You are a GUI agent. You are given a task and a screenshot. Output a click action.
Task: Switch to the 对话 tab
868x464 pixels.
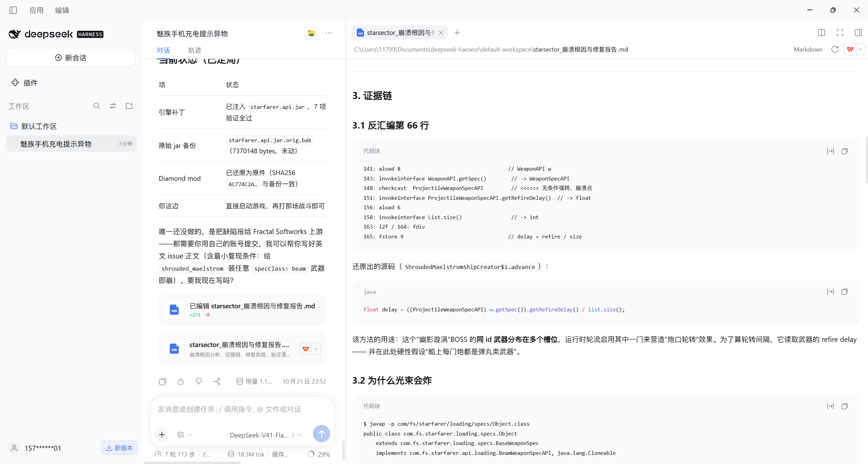(x=163, y=50)
